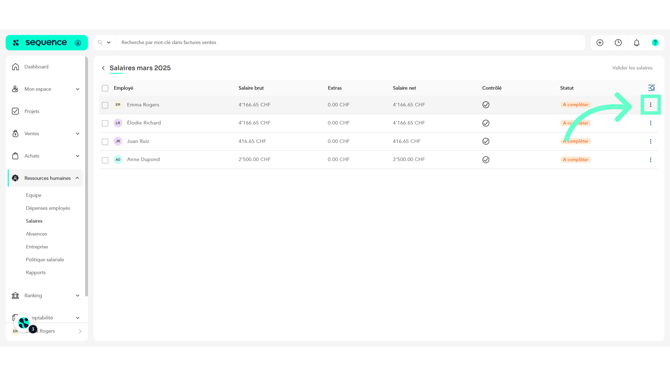Open the history clock icon
Image resolution: width=670 pixels, height=376 pixels.
[x=618, y=42]
